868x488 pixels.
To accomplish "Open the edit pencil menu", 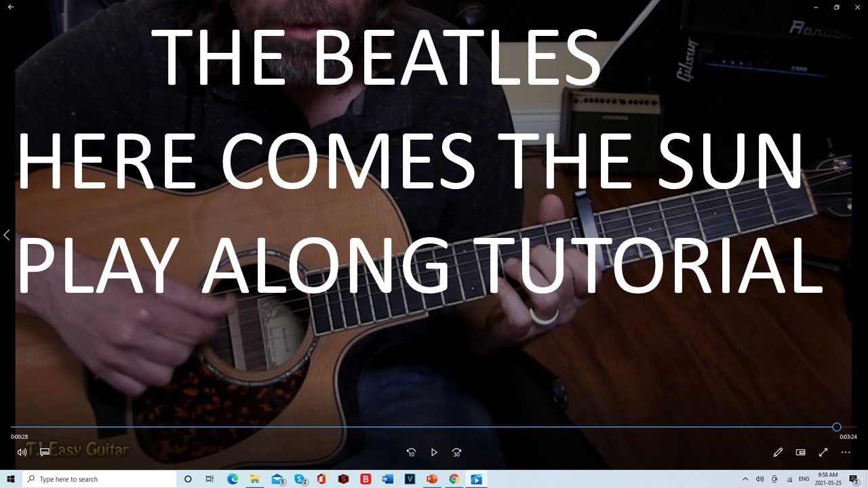I will [x=778, y=452].
